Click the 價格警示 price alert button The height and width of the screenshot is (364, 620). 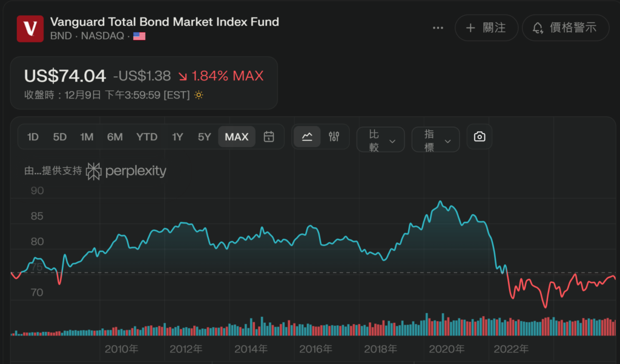coord(566,28)
